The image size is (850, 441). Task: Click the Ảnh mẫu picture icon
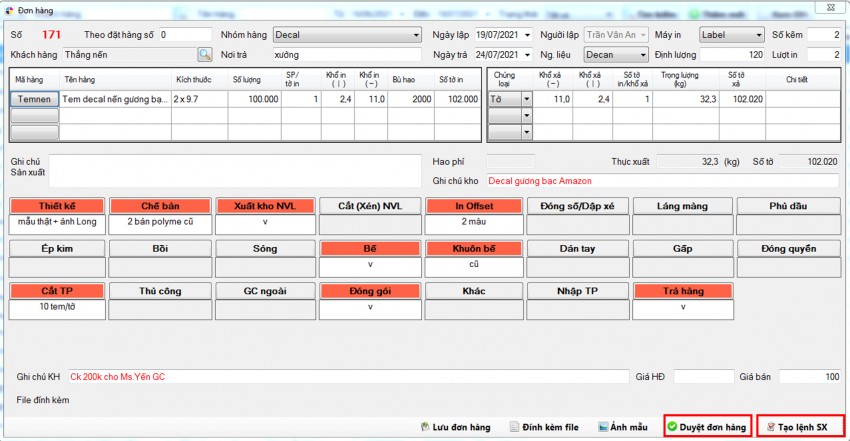(x=604, y=427)
